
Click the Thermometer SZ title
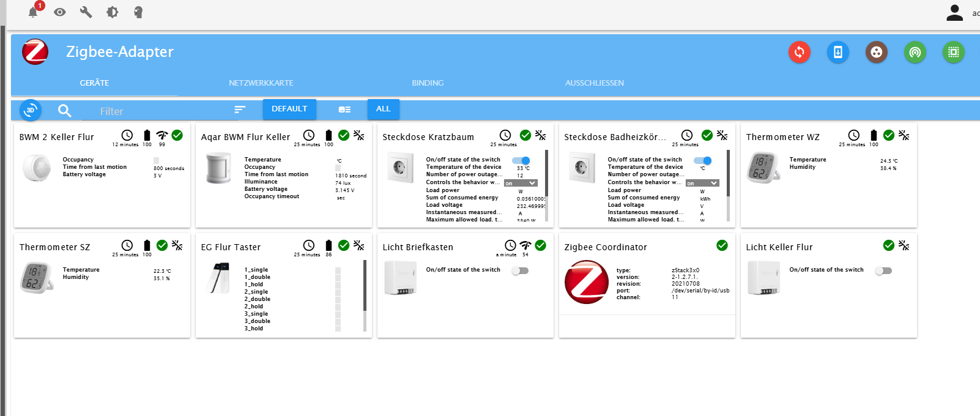pyautogui.click(x=54, y=247)
